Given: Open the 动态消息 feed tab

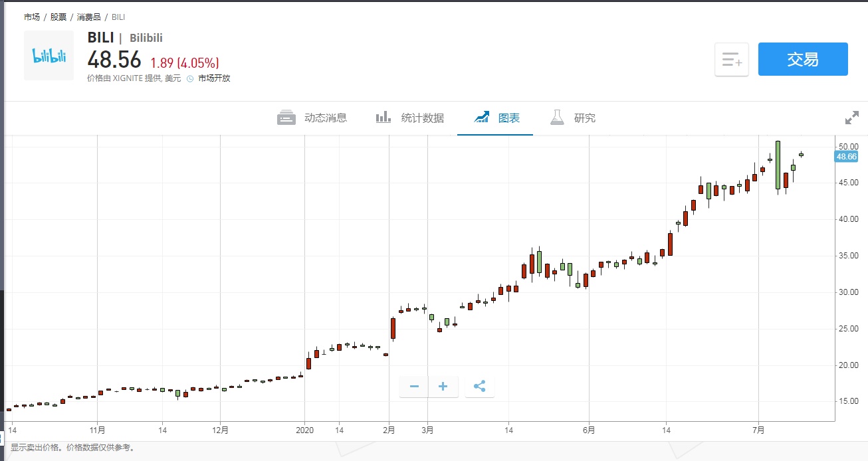Looking at the screenshot, I should pos(312,118).
